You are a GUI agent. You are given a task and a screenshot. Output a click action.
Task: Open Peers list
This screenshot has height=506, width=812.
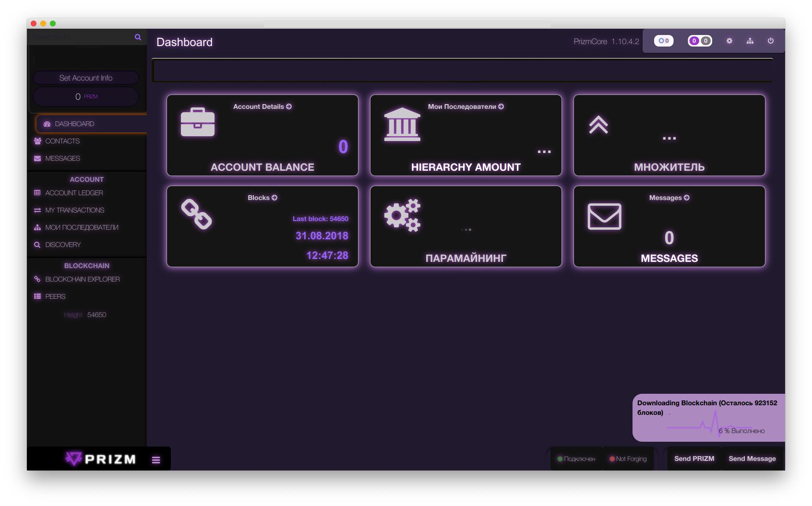[55, 296]
